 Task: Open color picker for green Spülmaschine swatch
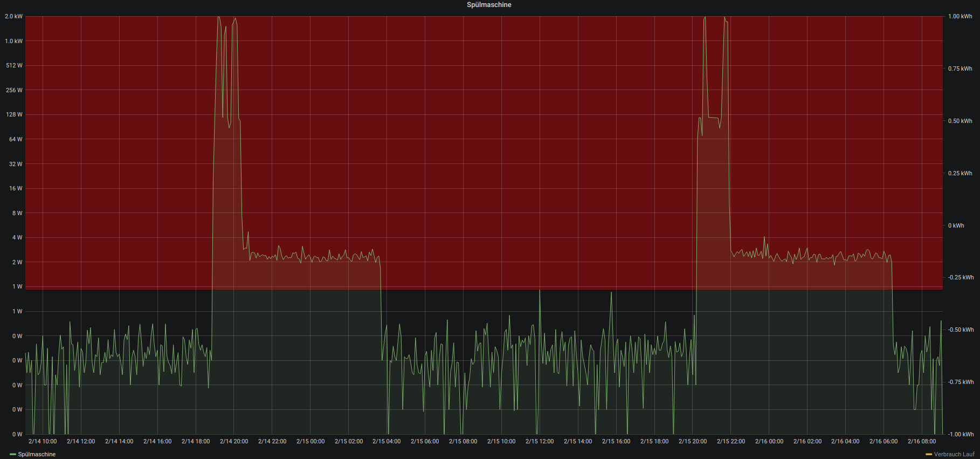click(x=13, y=454)
